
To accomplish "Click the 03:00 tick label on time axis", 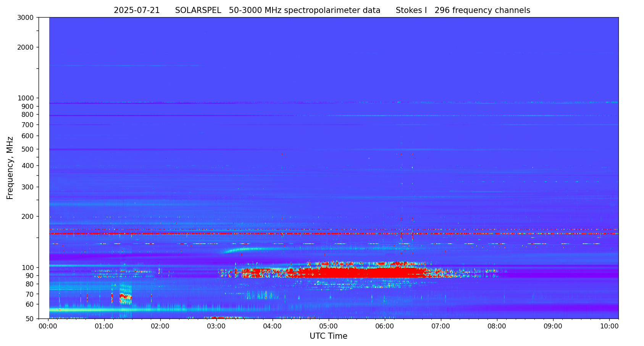I will pos(216,326).
